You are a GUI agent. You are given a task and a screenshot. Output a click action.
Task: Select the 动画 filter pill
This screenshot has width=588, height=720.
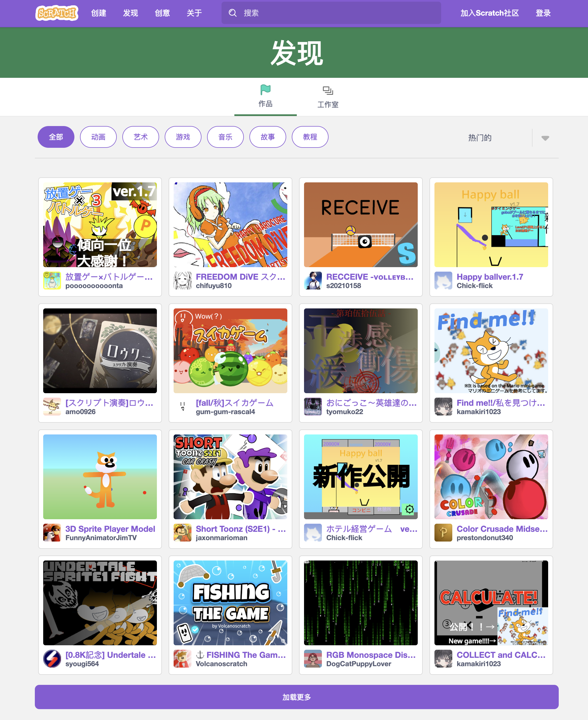tap(98, 137)
